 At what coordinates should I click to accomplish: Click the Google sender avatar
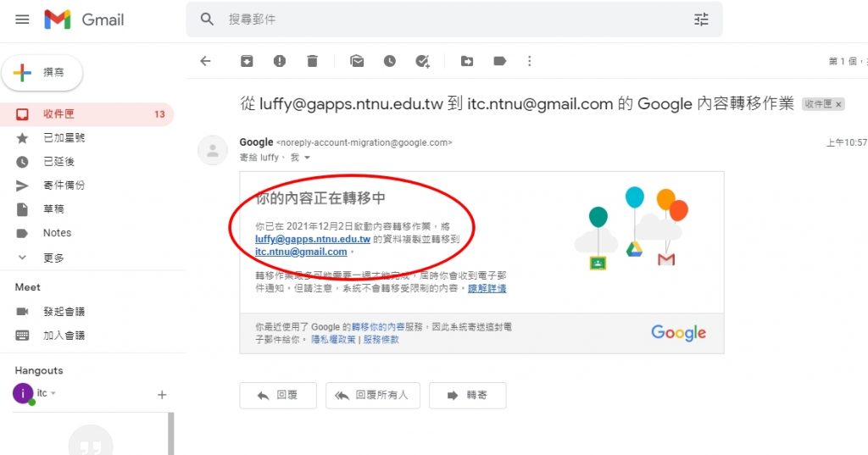[213, 150]
